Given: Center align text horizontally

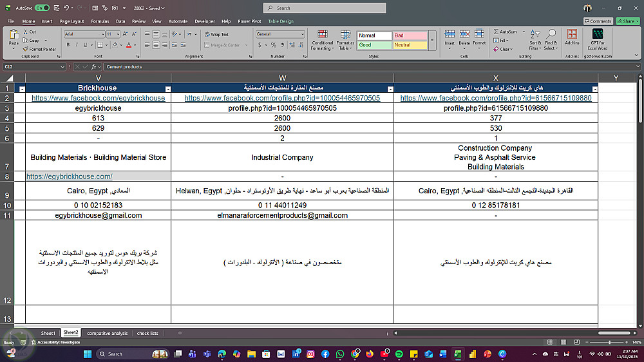Looking at the screenshot, I should 156,45.
